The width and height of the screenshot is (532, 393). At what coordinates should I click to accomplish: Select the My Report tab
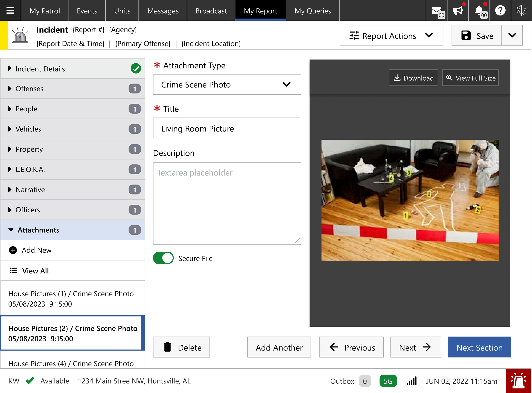pyautogui.click(x=260, y=10)
